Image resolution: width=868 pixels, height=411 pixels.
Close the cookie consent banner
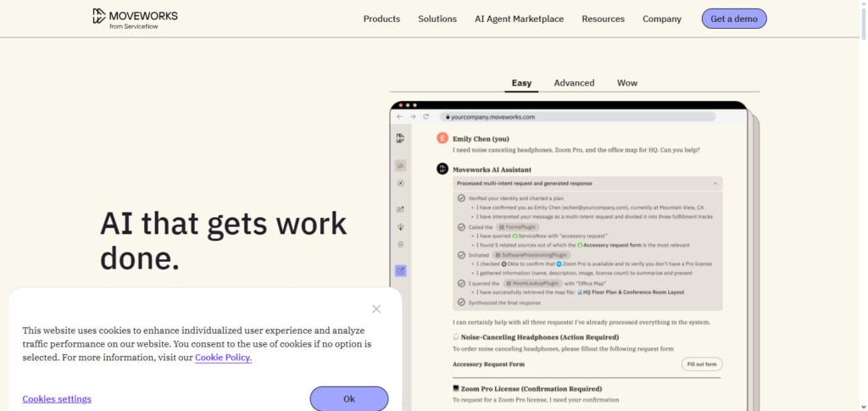point(376,309)
